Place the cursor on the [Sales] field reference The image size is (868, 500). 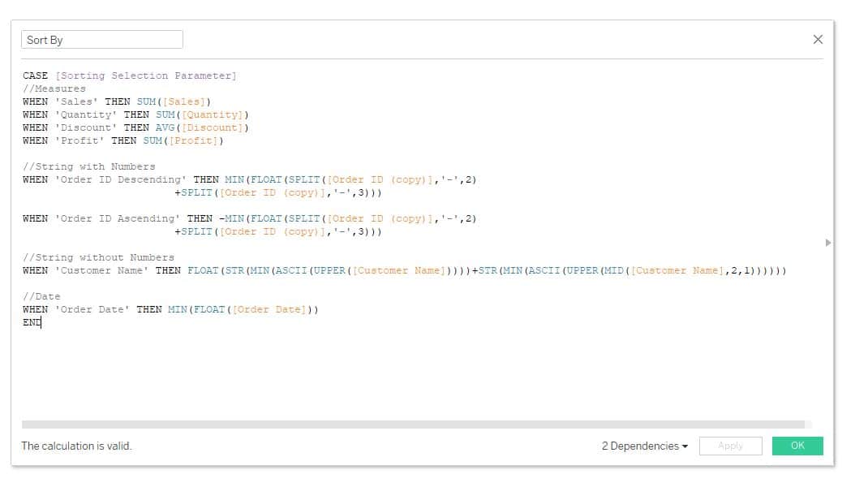point(184,102)
